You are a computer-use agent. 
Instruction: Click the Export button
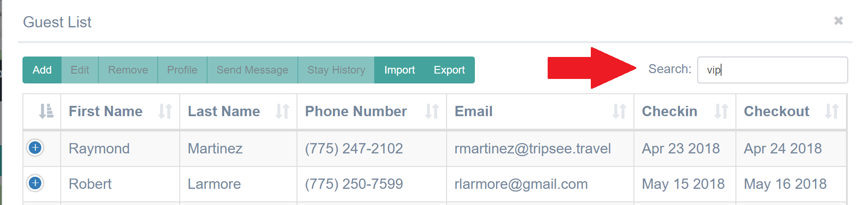(449, 70)
